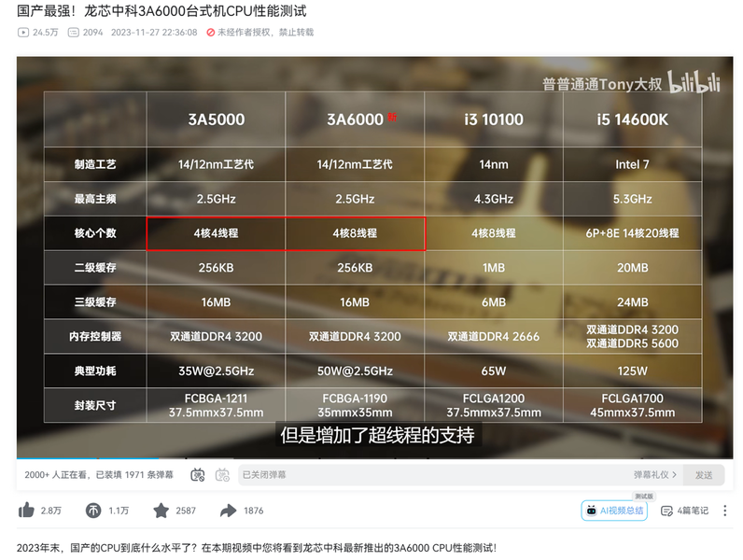The height and width of the screenshot is (560, 743).
Task: Click the 三级缓存 row label
Action: [95, 302]
